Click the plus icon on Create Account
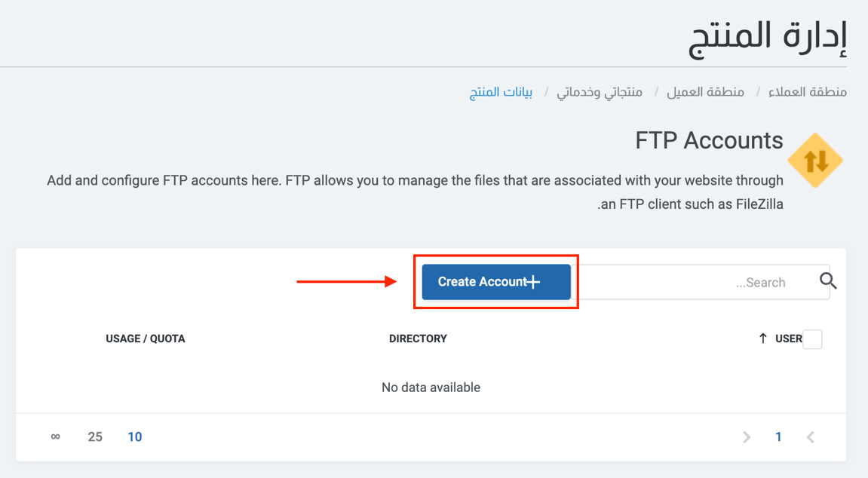The height and width of the screenshot is (478, 868). click(533, 281)
